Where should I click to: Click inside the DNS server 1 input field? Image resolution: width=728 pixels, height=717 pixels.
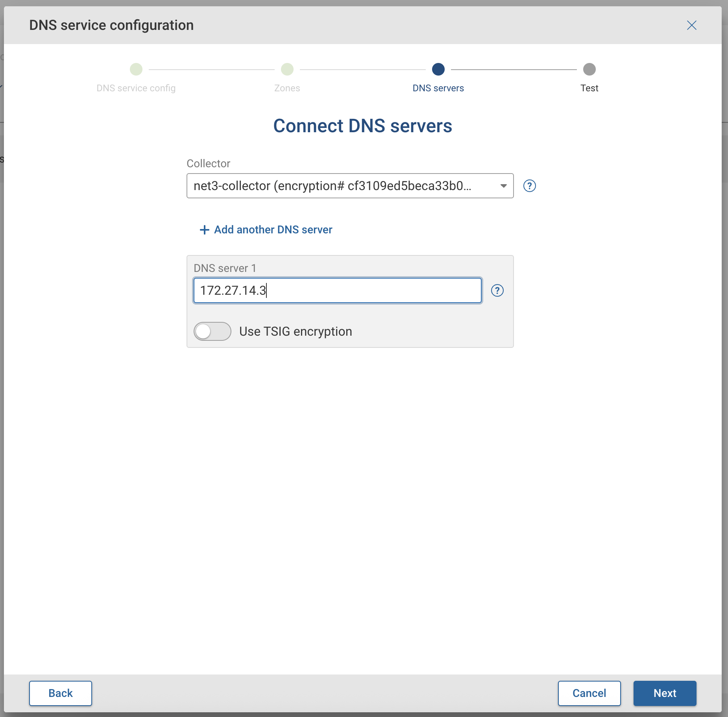337,290
